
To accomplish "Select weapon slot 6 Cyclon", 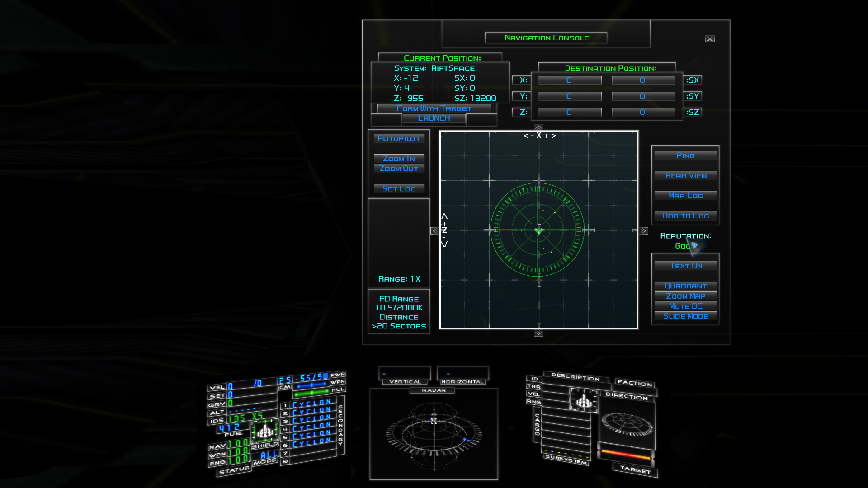I will [x=311, y=443].
